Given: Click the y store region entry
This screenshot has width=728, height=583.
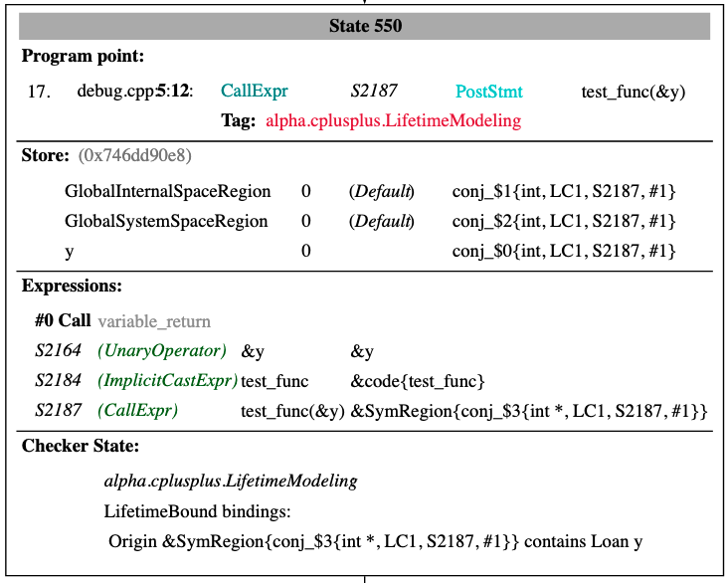Looking at the screenshot, I should click(x=70, y=253).
